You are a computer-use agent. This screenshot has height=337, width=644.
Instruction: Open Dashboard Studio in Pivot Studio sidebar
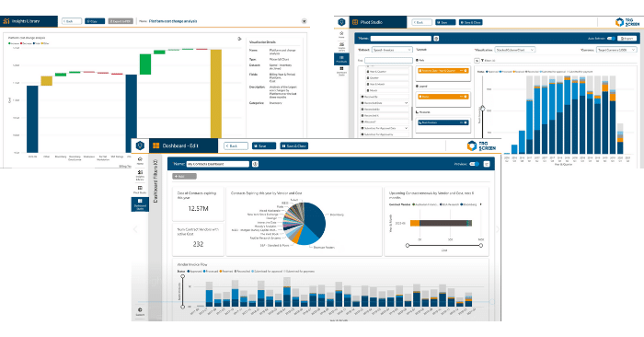tap(341, 72)
